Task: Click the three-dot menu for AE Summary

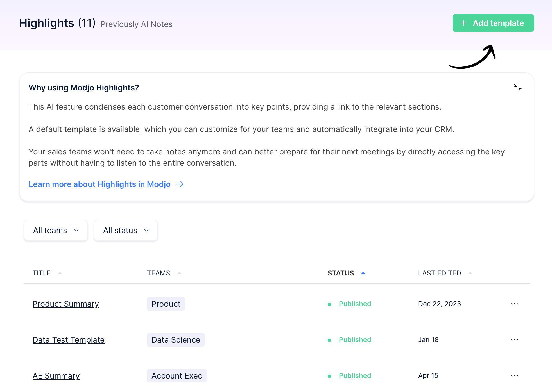Action: 515,375
